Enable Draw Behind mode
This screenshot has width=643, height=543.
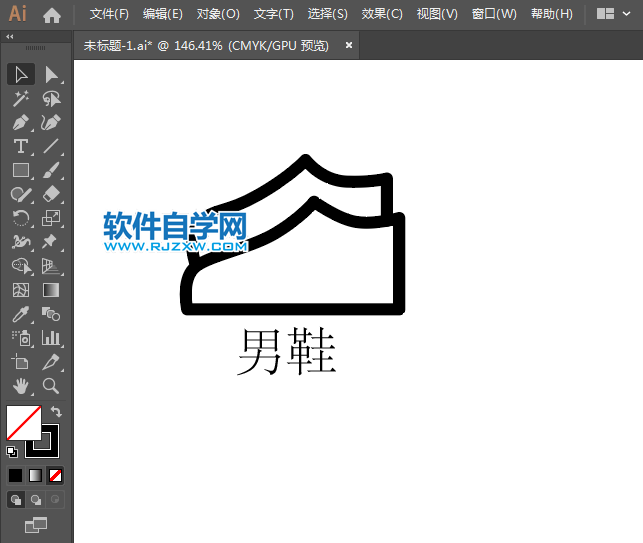36,500
